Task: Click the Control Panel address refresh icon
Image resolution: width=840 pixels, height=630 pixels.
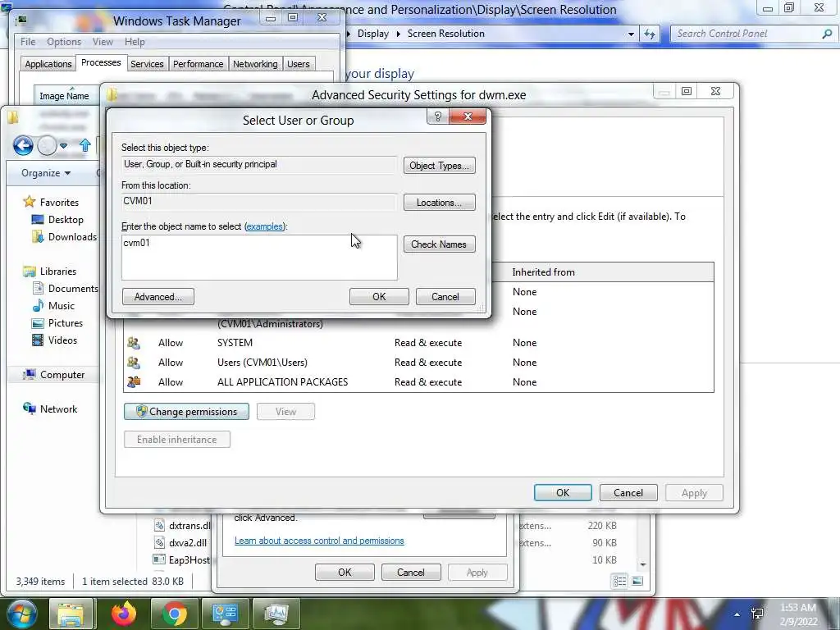Action: [650, 34]
